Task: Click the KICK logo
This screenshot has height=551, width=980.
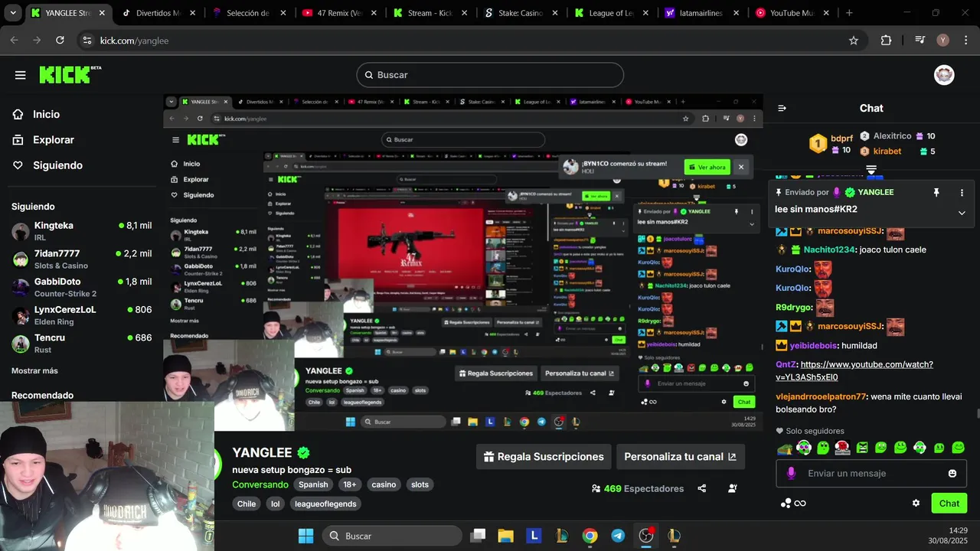Action: pyautogui.click(x=70, y=74)
